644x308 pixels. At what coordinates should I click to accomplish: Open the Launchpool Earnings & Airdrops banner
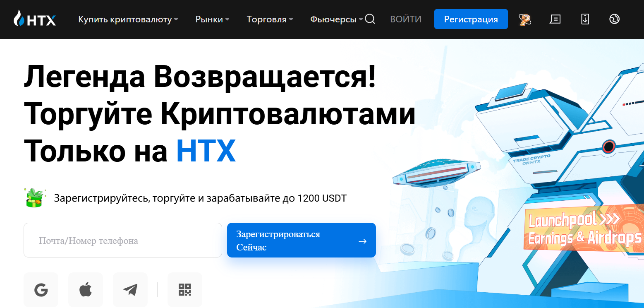pos(584,228)
